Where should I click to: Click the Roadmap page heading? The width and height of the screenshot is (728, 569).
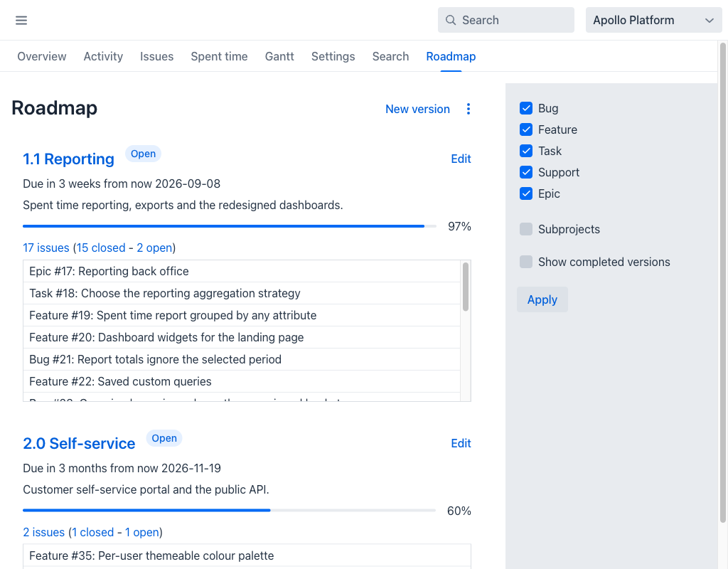pos(54,108)
